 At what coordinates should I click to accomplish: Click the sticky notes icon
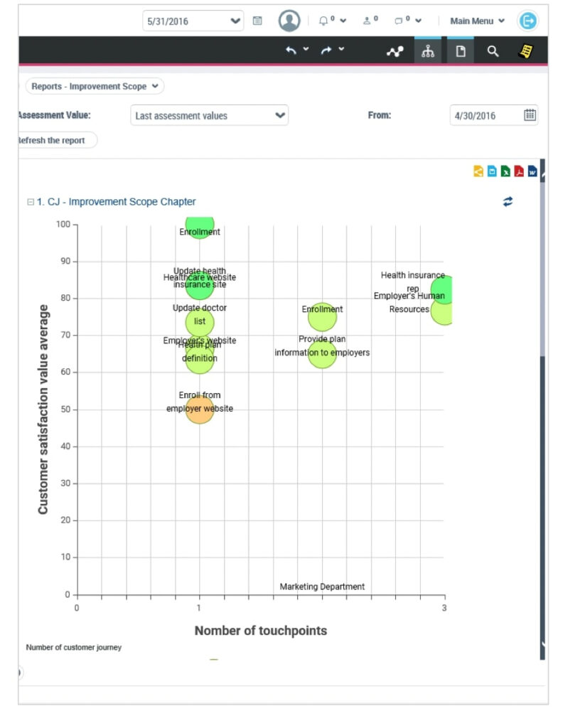point(526,50)
